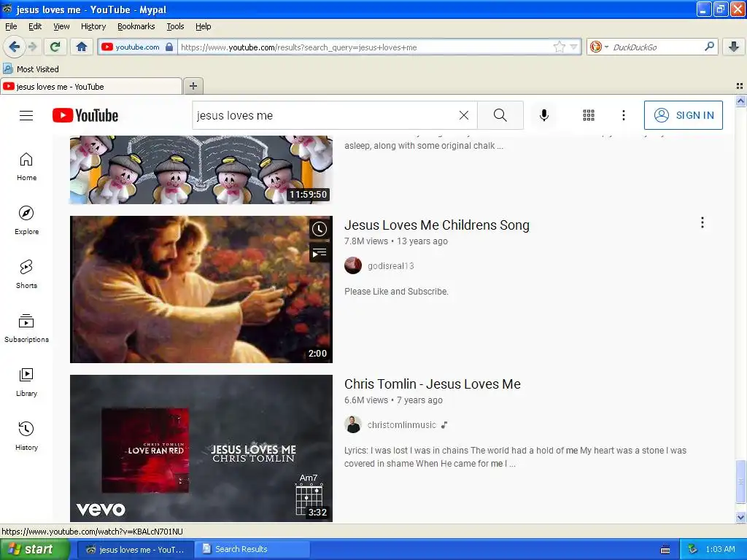Open Library in the sidebar
The width and height of the screenshot is (747, 560).
26,382
